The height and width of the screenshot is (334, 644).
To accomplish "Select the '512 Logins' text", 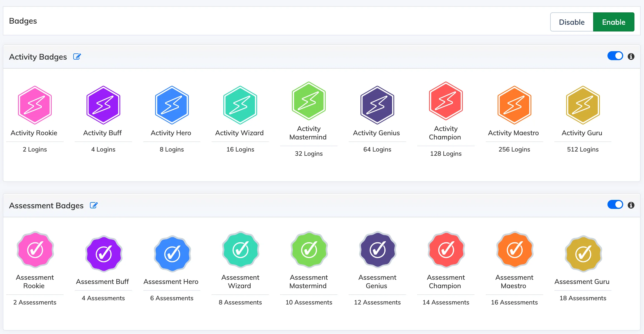I will click(583, 149).
